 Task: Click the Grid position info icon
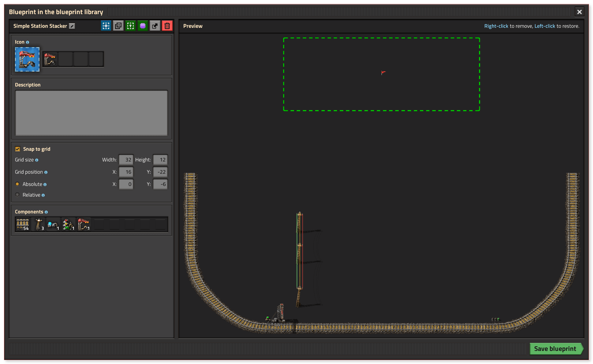46,173
